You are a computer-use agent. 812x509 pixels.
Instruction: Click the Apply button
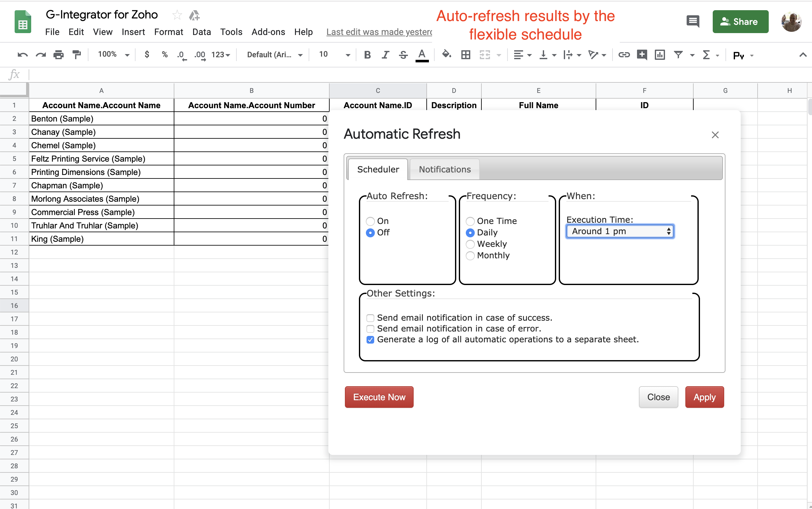click(704, 397)
